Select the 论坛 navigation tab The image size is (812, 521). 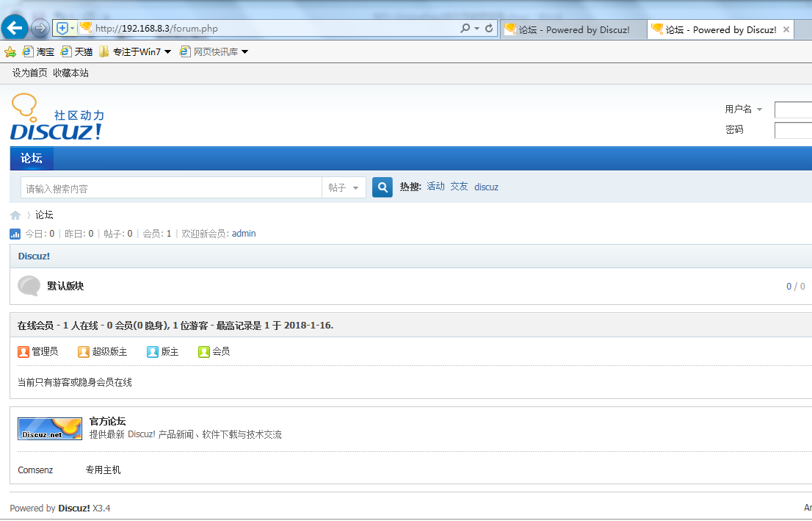[x=31, y=158]
